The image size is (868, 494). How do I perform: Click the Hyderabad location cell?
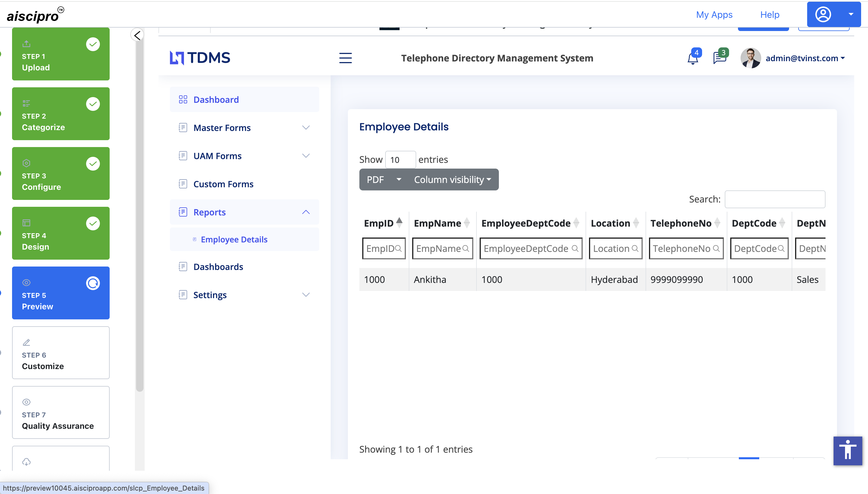(615, 279)
